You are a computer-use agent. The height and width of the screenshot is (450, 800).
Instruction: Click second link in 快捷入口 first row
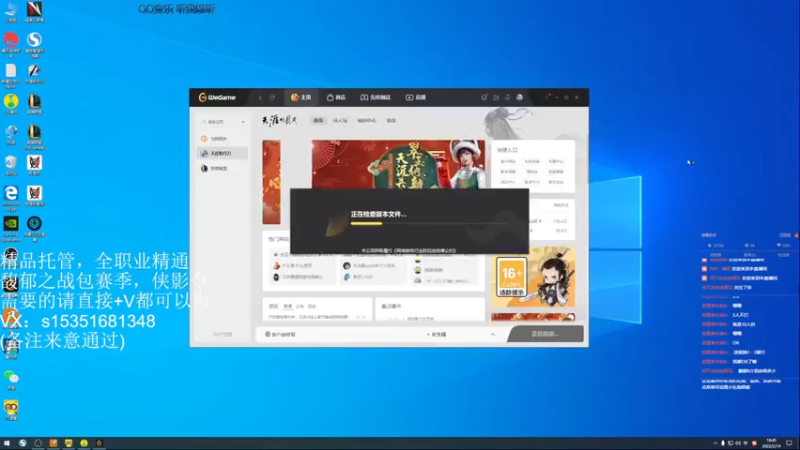[532, 161]
